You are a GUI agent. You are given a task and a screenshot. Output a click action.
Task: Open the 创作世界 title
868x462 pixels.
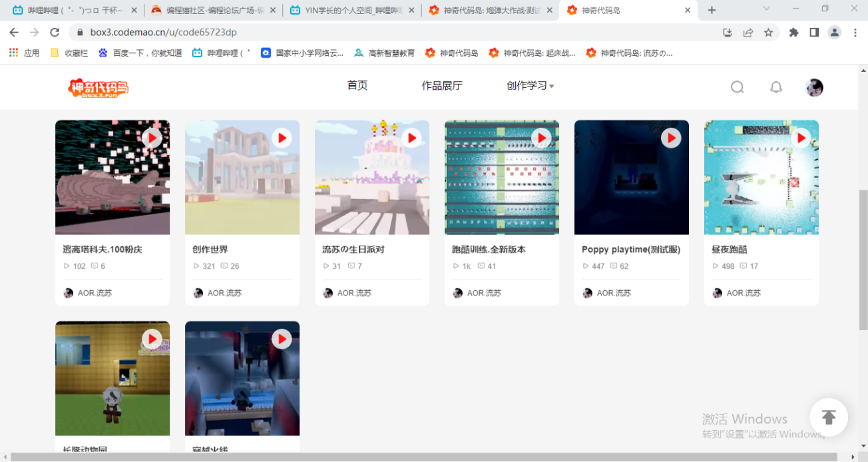[210, 250]
